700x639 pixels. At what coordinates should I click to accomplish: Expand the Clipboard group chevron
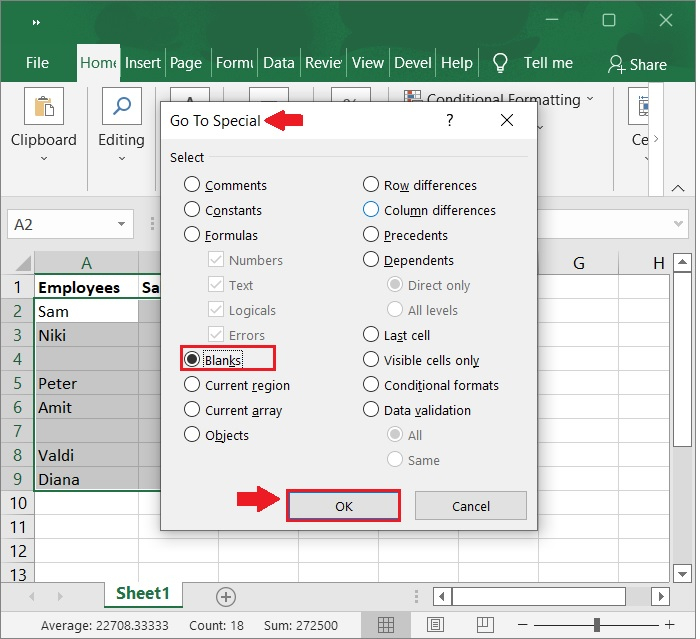tap(44, 158)
